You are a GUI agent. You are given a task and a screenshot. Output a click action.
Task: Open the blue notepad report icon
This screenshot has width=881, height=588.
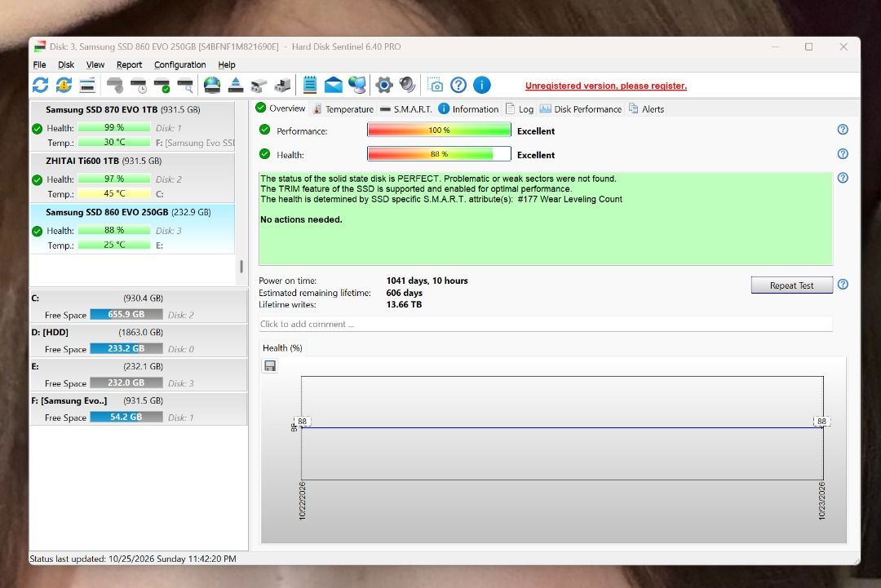(310, 86)
